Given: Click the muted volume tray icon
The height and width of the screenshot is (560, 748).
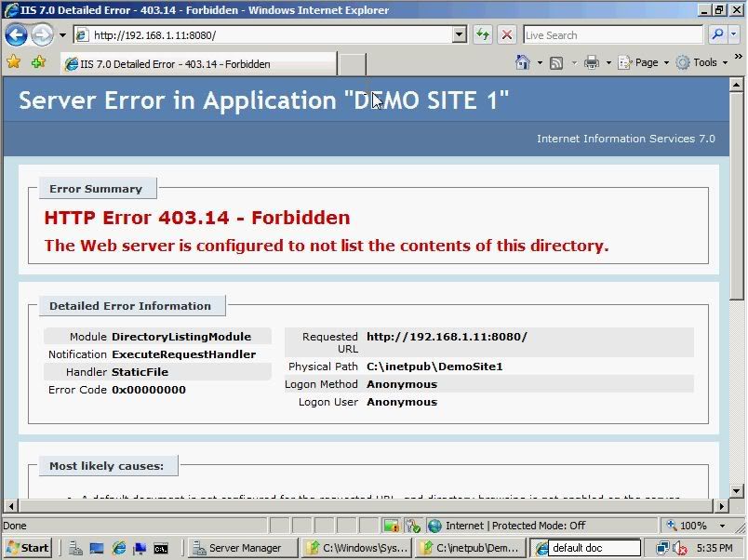Looking at the screenshot, I should (x=680, y=548).
